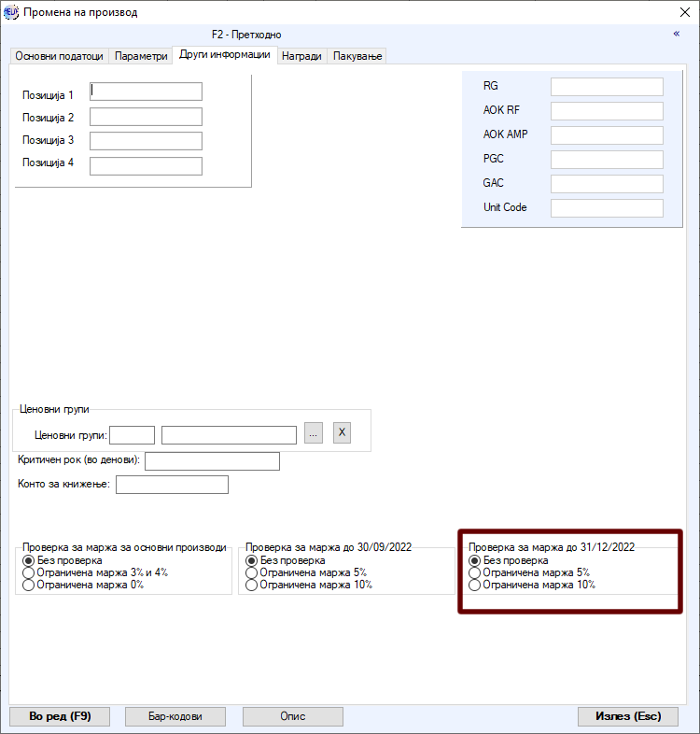Open the Награди tab

click(x=301, y=56)
